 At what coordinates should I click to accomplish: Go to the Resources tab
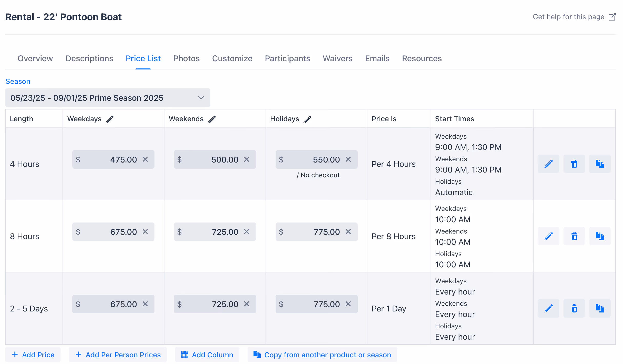click(x=422, y=58)
